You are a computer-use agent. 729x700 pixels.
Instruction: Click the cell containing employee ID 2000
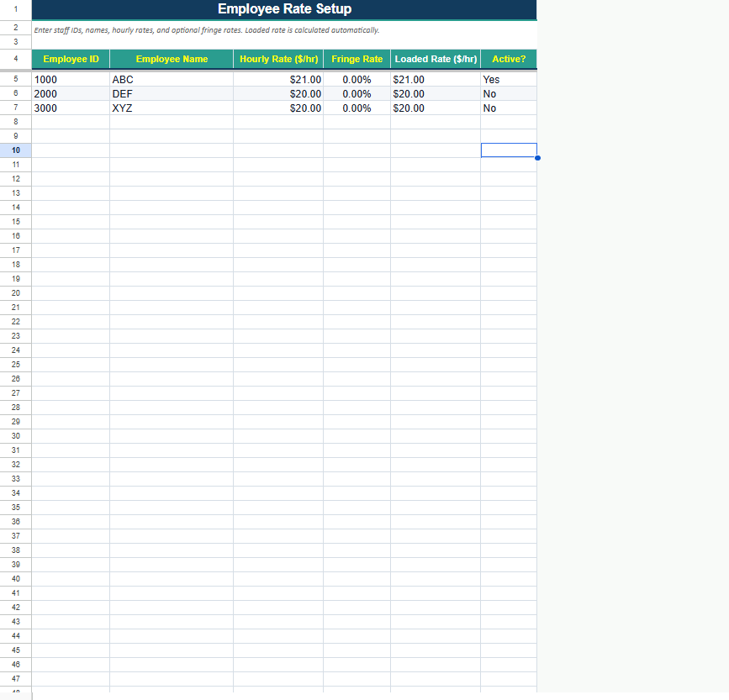[71, 94]
